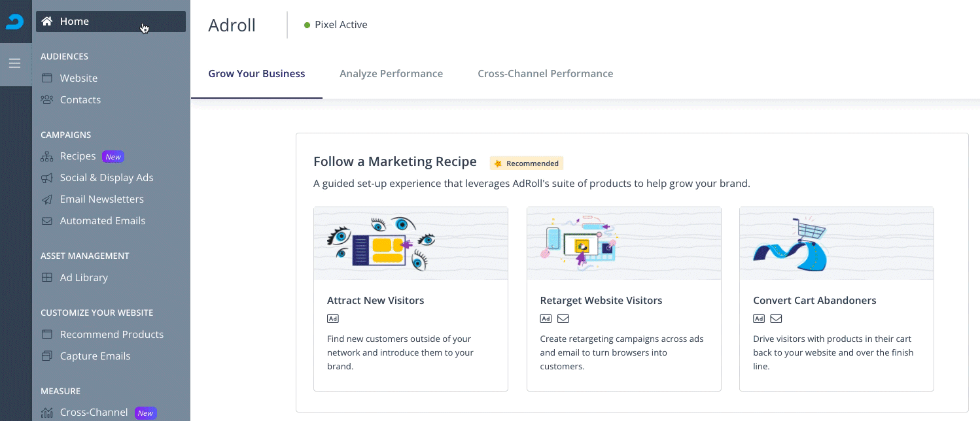The width and height of the screenshot is (980, 421).
Task: Click the Pixel Active status indicator
Action: click(335, 24)
